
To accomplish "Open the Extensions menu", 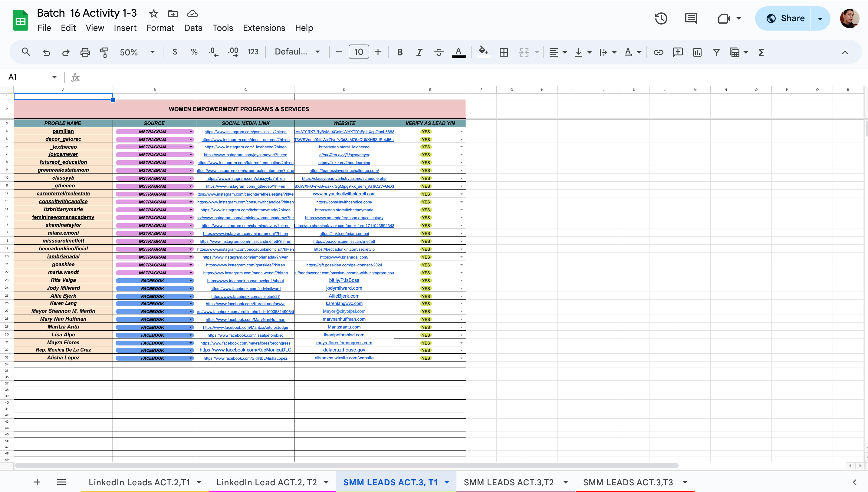I will [x=264, y=28].
